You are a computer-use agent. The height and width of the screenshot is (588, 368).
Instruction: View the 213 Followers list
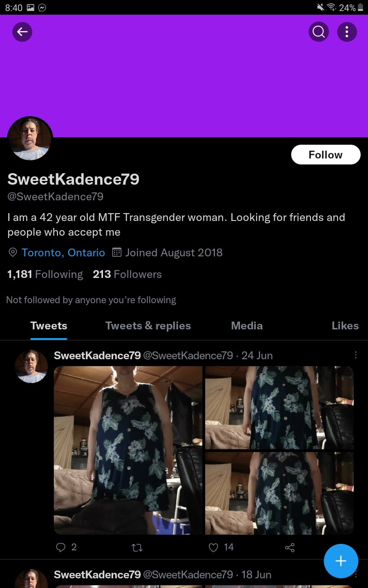127,274
